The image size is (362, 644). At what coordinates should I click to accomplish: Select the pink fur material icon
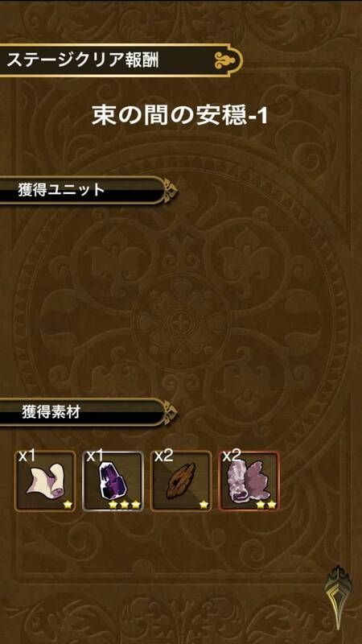(x=249, y=481)
